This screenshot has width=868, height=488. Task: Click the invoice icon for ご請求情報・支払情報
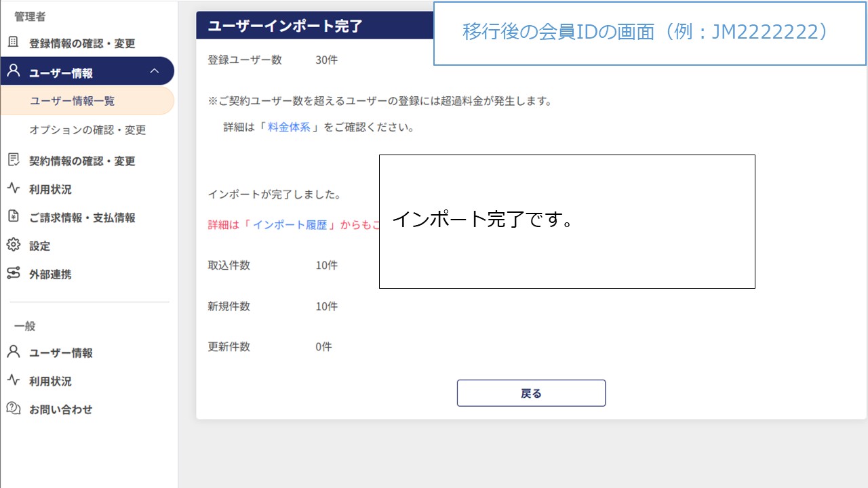[x=13, y=217]
